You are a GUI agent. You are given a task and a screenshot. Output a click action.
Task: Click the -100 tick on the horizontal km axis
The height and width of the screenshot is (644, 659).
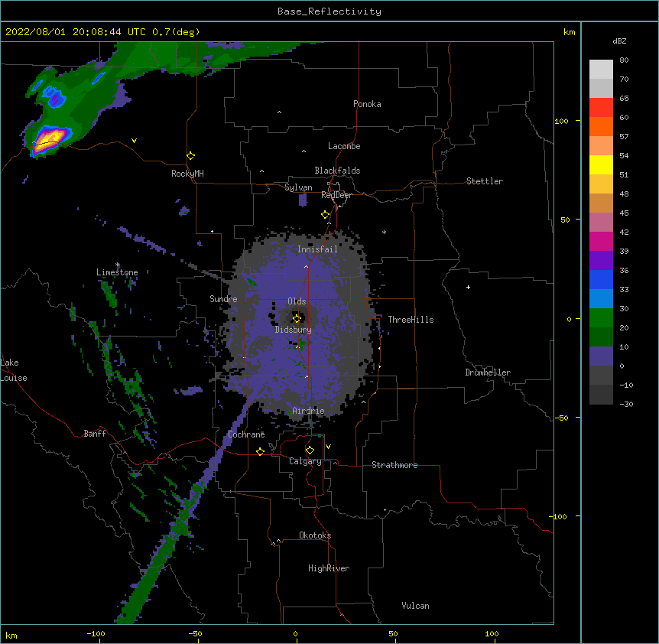point(96,633)
